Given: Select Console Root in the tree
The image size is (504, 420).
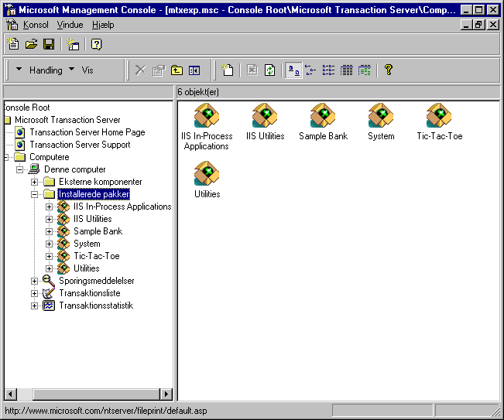Looking at the screenshot, I should (27, 108).
